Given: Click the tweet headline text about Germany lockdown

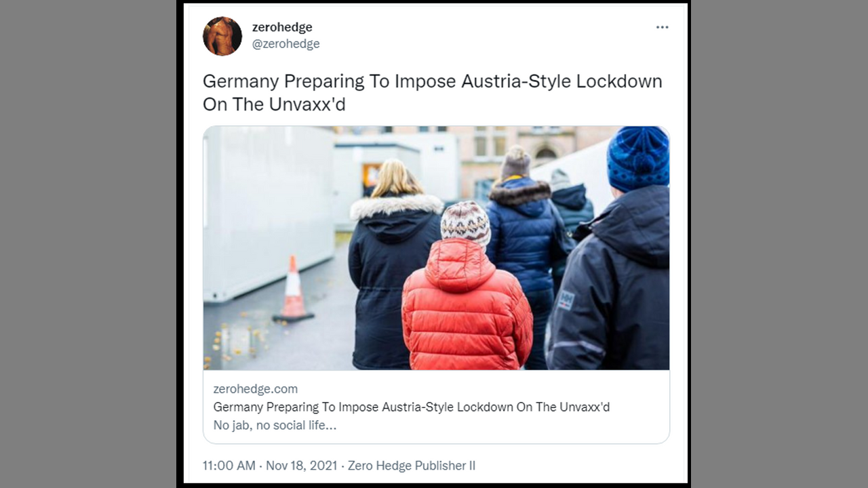Looking at the screenshot, I should point(432,92).
